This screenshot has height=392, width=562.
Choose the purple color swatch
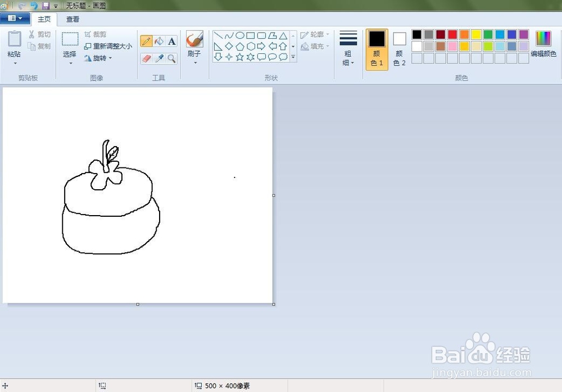tap(524, 34)
